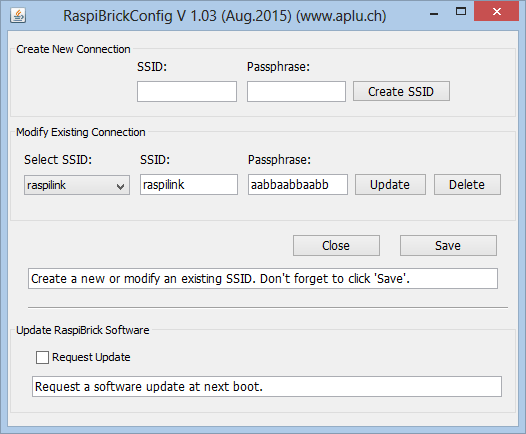Enable the Request Update checkbox

point(42,358)
